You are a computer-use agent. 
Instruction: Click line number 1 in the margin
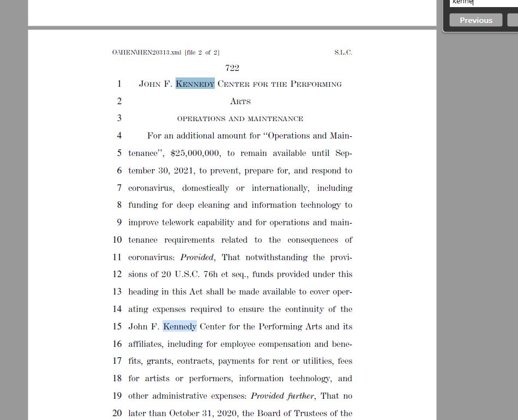119,84
